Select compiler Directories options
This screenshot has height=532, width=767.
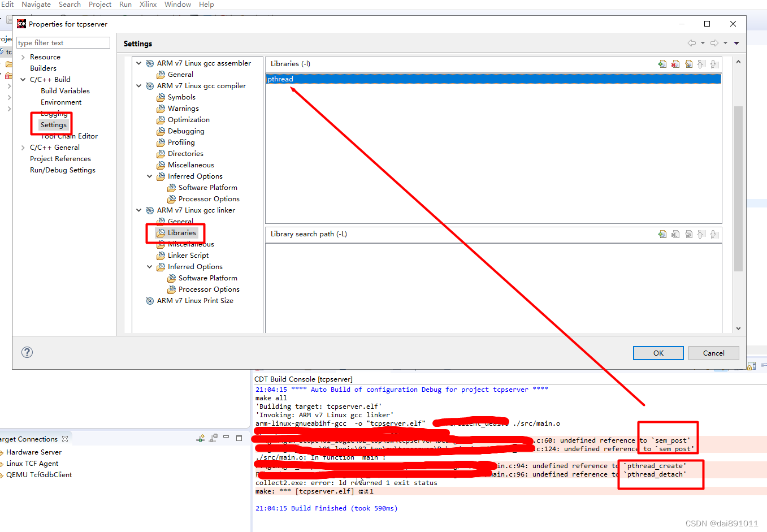(x=185, y=154)
